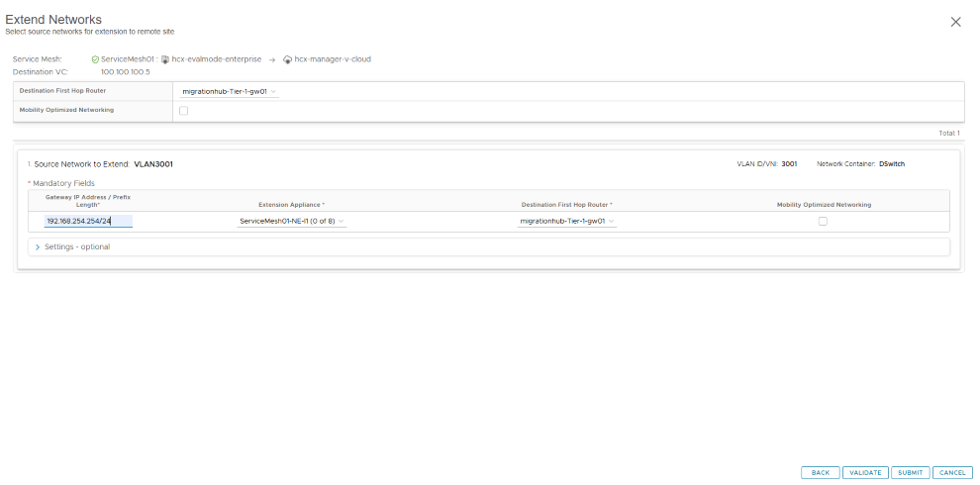Click the source site icon before hcx-evalmode-enterprise
The height and width of the screenshot is (485, 980).
[x=165, y=59]
